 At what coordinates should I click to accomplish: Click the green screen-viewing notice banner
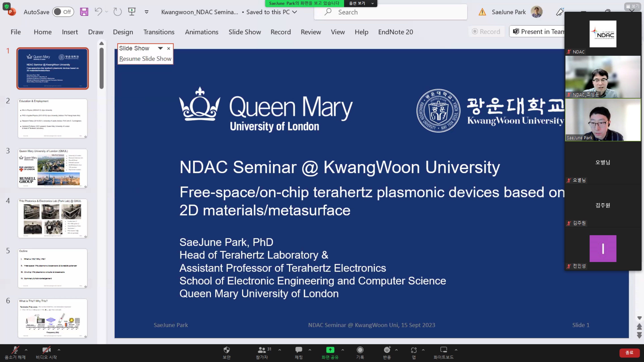[305, 3]
